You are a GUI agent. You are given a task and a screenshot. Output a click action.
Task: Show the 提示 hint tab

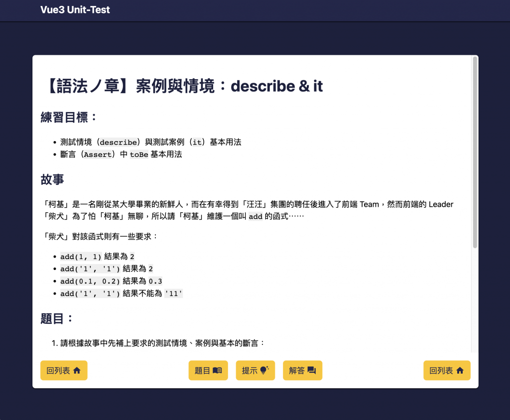click(x=255, y=370)
